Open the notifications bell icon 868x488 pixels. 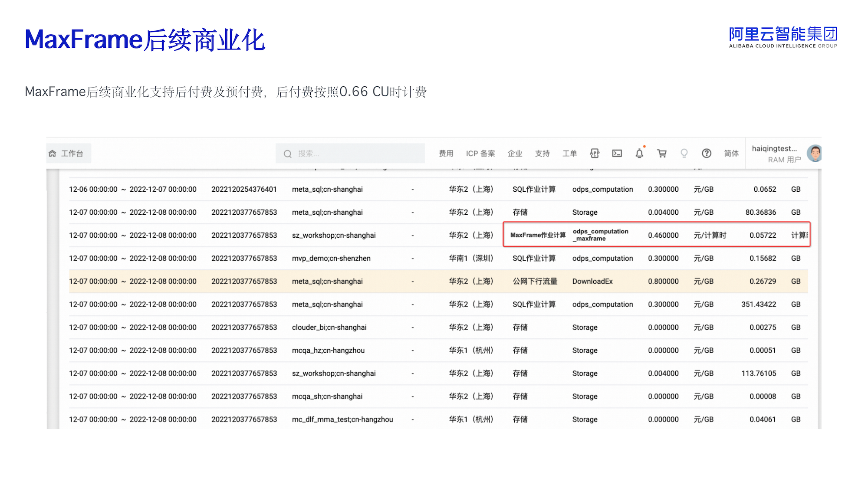(639, 153)
